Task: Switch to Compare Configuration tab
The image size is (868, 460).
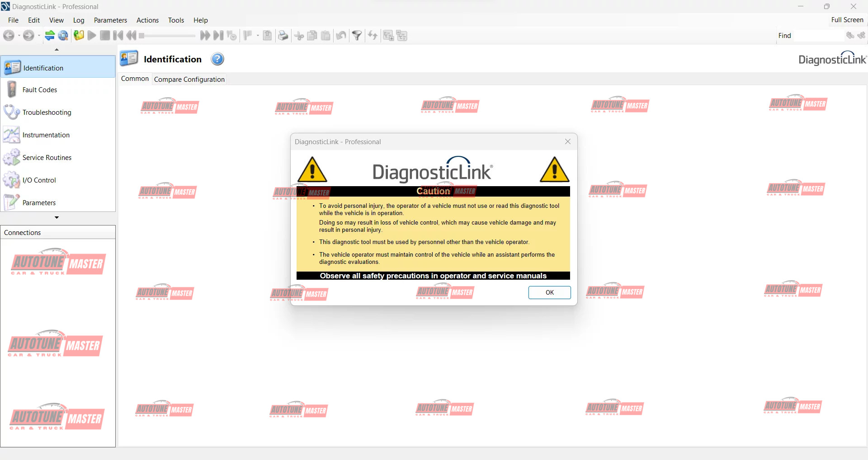Action: [189, 80]
